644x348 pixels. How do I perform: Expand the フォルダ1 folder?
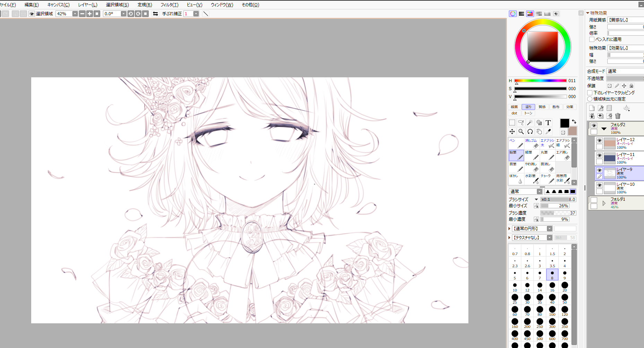[604, 203]
